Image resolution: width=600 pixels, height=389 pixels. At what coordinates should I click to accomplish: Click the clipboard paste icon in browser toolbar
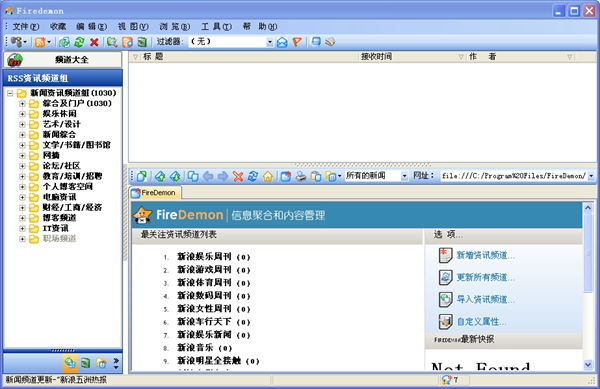click(x=316, y=176)
